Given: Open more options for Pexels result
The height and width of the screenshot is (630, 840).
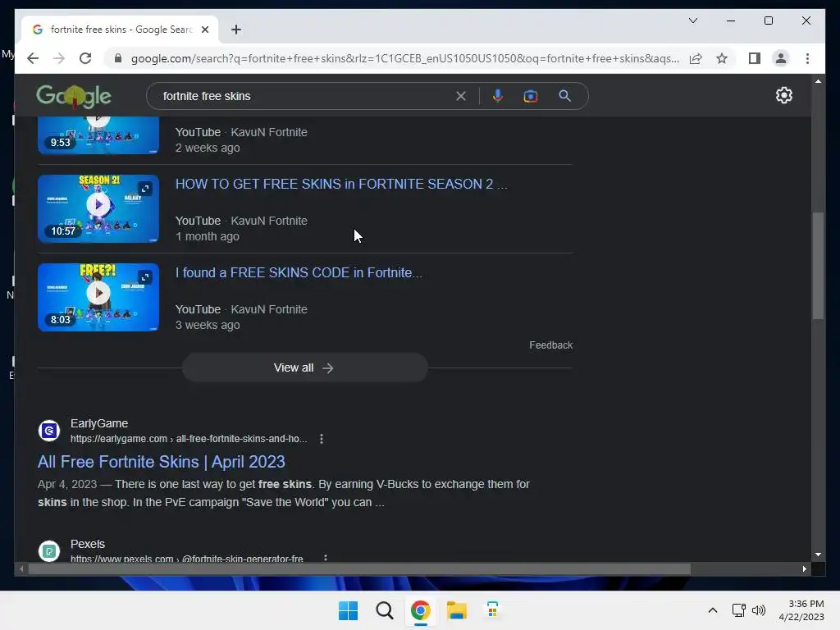Looking at the screenshot, I should (x=325, y=557).
